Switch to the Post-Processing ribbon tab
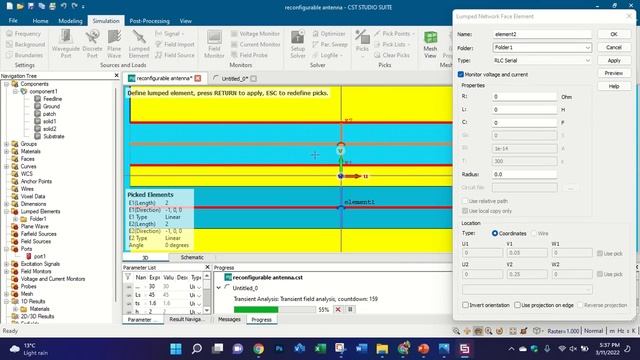The height and width of the screenshot is (360, 640). [x=149, y=20]
